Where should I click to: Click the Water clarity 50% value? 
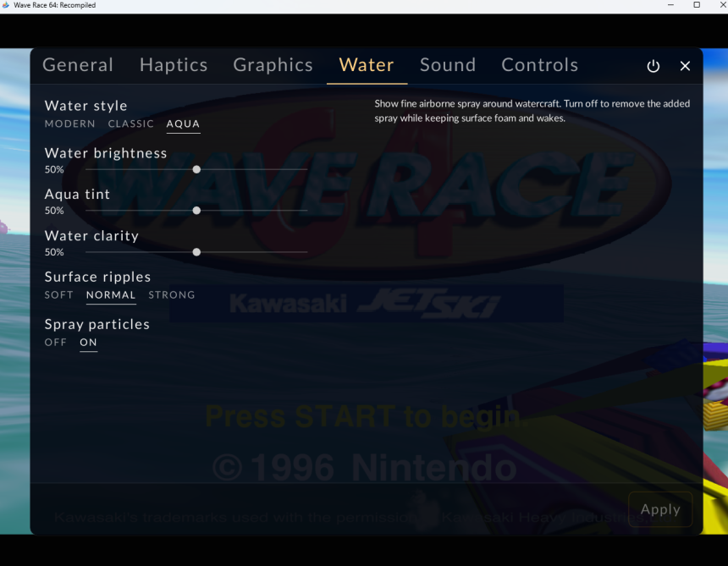click(54, 252)
